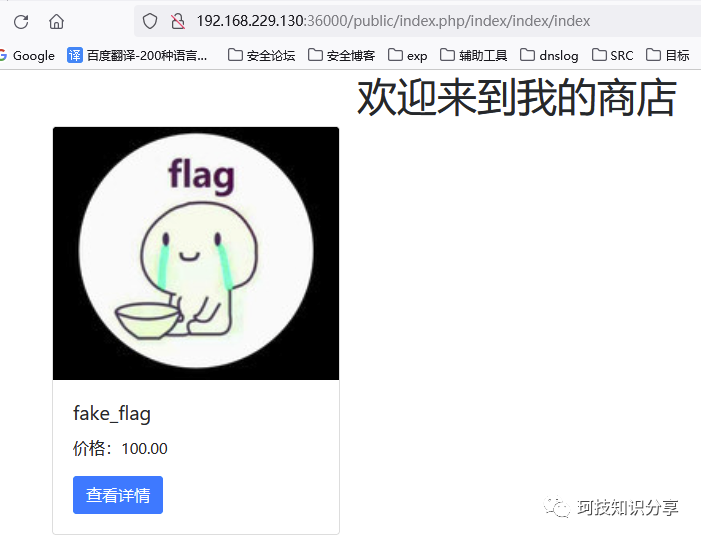Click the 欢迎来到我的商店 heading
The height and width of the screenshot is (538, 701).
(x=516, y=97)
